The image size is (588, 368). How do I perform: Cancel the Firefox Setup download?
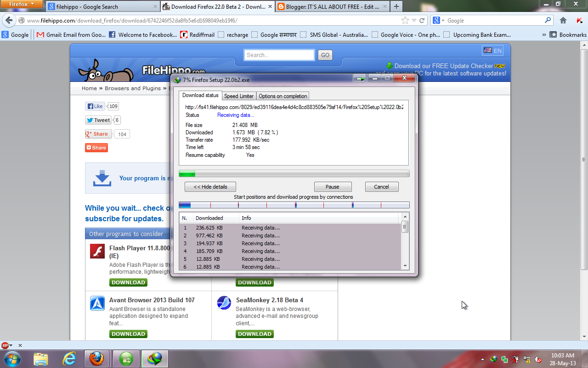point(382,187)
